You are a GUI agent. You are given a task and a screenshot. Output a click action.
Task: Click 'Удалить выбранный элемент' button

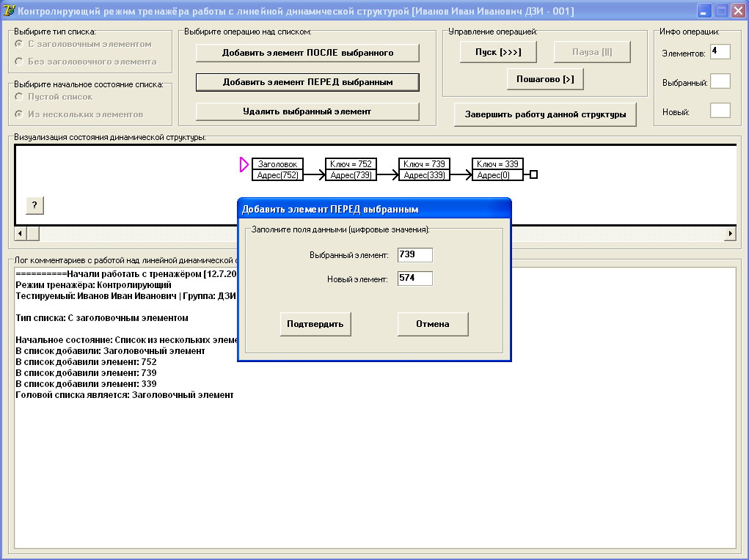(x=307, y=111)
